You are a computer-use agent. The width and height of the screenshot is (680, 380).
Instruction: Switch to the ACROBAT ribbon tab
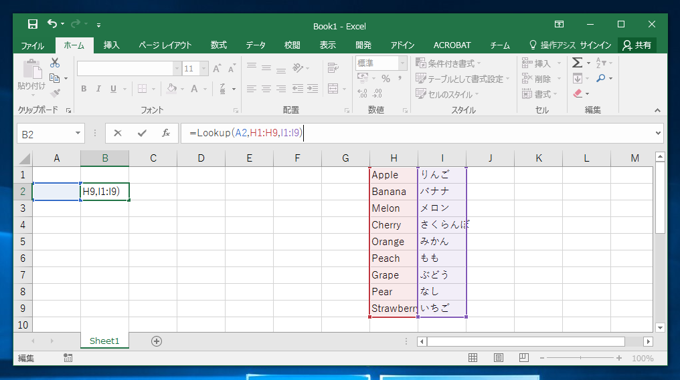[452, 45]
